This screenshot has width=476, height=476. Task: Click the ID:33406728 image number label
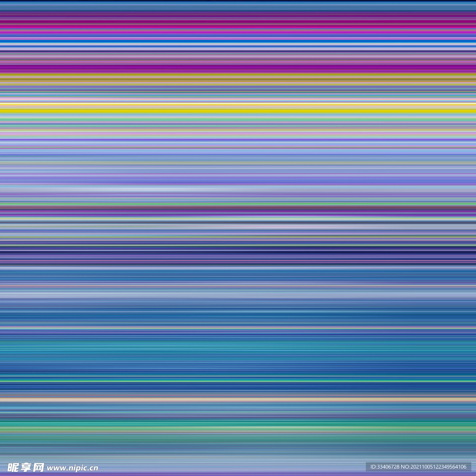click(x=385, y=467)
